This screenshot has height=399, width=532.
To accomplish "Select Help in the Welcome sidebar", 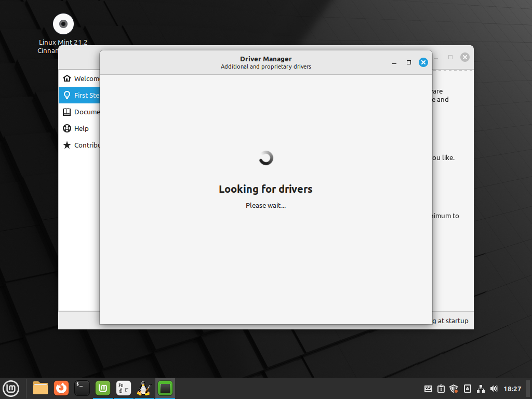I will (x=81, y=128).
